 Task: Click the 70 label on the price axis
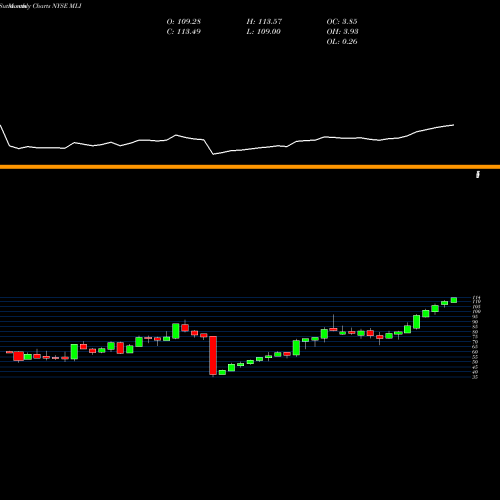[x=475, y=342]
